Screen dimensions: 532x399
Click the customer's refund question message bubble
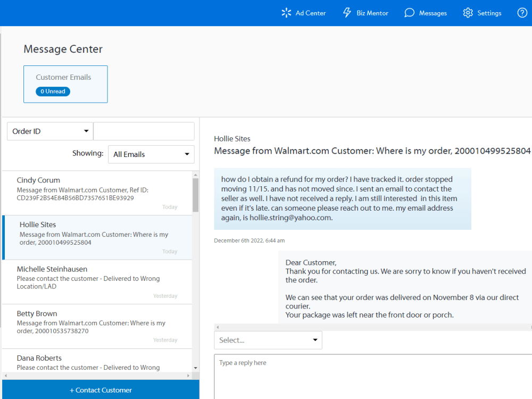pos(342,198)
